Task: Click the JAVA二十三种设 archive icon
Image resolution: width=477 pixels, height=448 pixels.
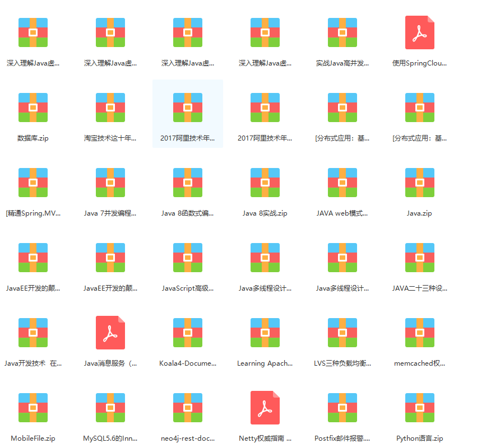Action: click(419, 258)
